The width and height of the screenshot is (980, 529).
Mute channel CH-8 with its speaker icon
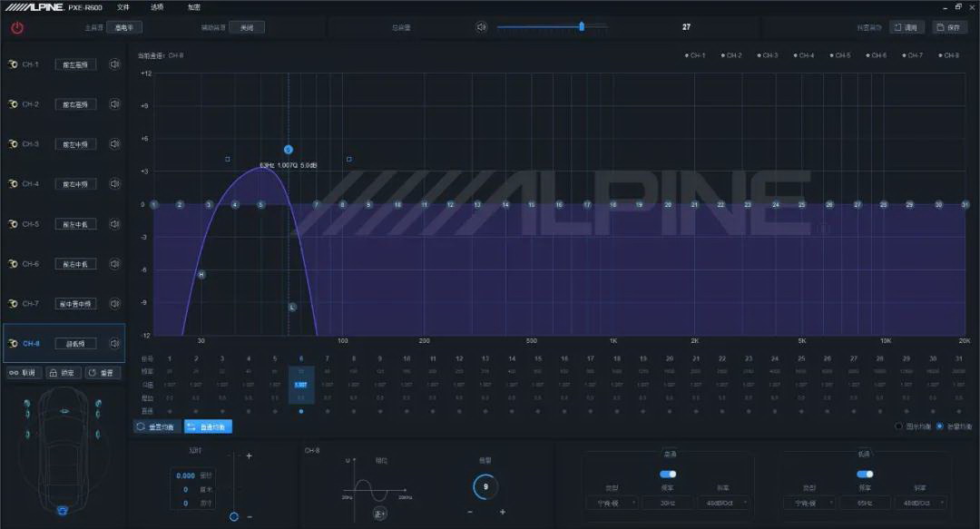[114, 343]
